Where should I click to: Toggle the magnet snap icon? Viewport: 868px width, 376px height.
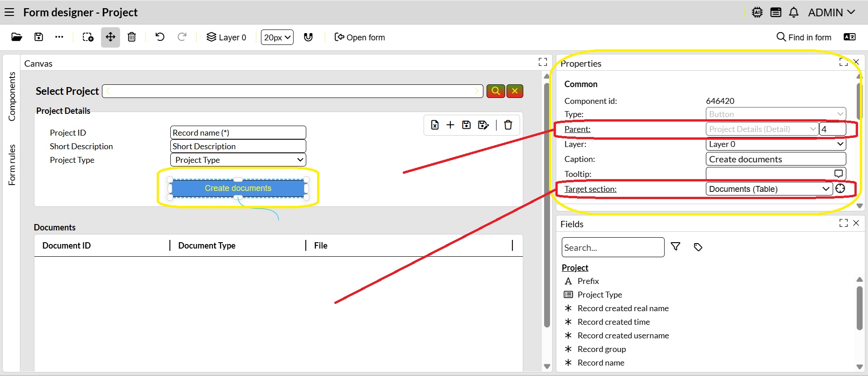[x=309, y=37]
